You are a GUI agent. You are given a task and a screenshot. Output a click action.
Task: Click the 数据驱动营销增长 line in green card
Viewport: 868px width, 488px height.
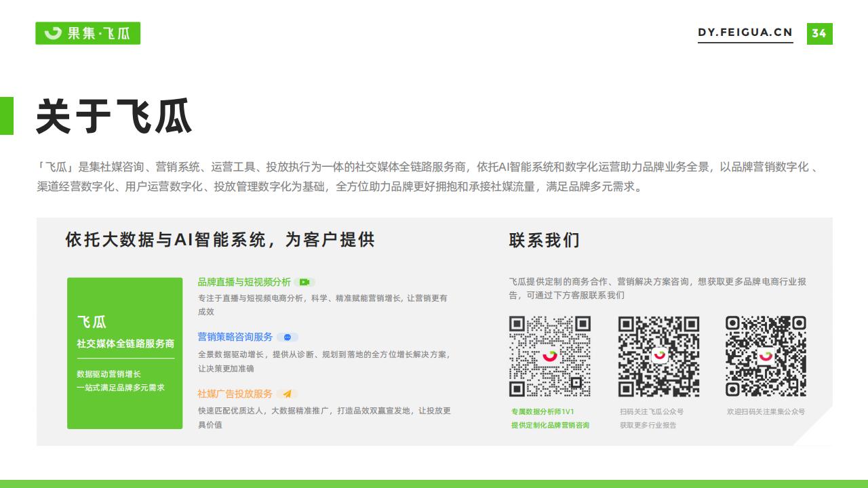[x=108, y=374]
